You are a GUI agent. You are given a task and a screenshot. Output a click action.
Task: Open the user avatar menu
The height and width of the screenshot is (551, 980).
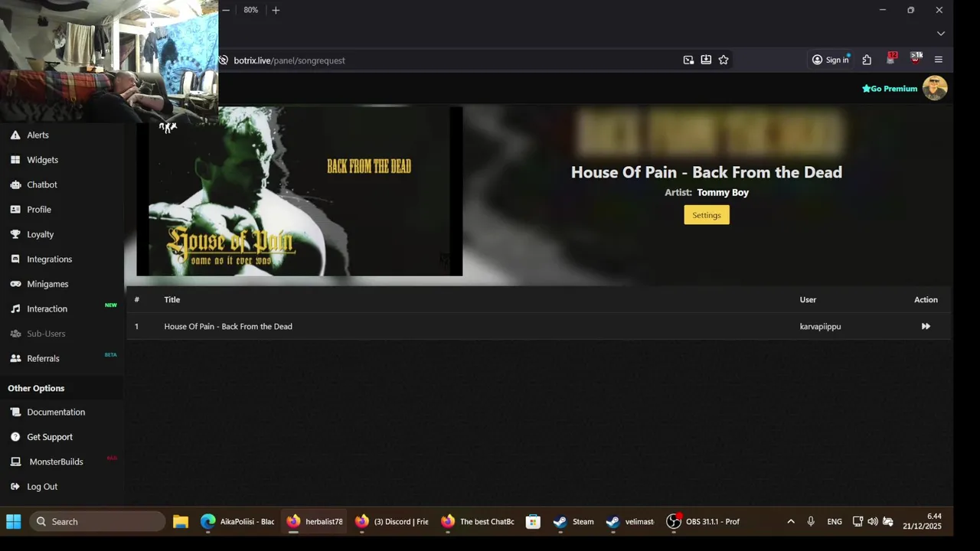pos(935,88)
